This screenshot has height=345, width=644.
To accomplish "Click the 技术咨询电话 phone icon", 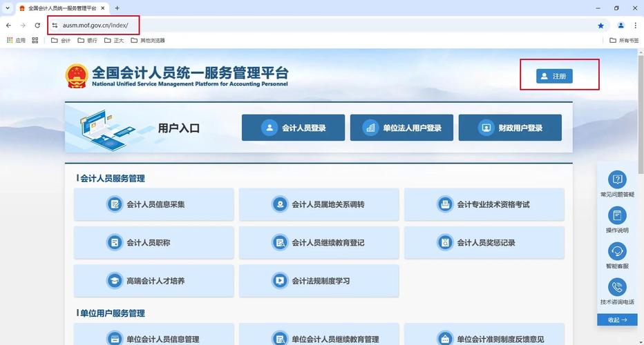I will tap(617, 287).
